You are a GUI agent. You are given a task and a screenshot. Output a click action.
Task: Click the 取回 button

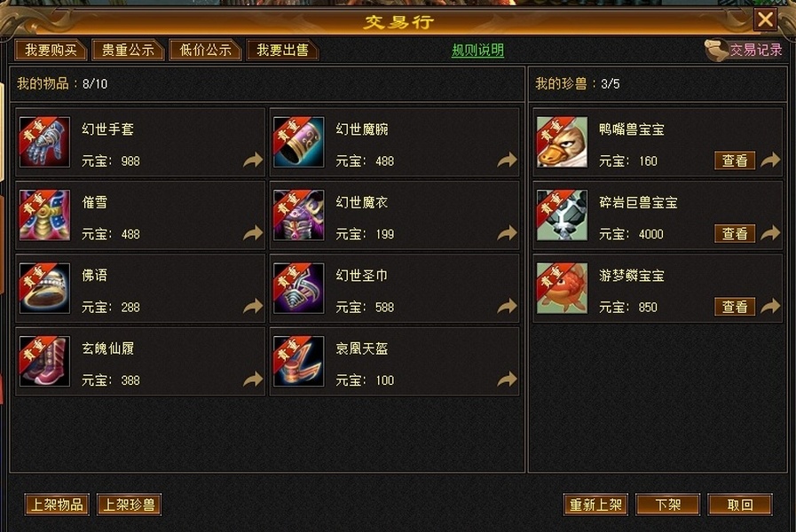tap(740, 505)
